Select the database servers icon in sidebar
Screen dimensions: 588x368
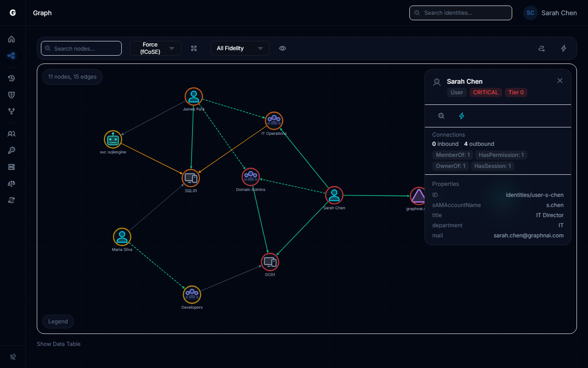[x=11, y=167]
